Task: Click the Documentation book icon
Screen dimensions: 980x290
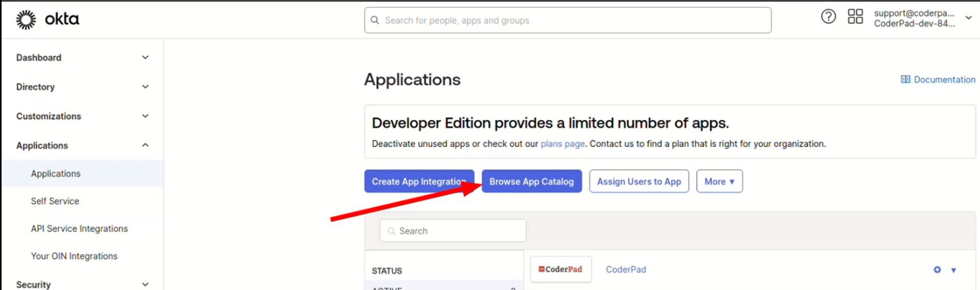Action: tap(905, 80)
